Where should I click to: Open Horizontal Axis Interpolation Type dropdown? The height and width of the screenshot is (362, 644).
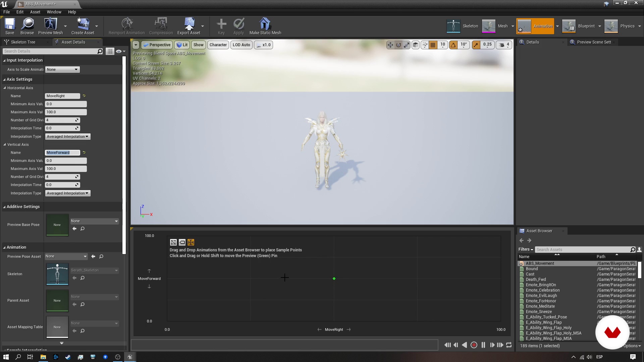point(67,136)
